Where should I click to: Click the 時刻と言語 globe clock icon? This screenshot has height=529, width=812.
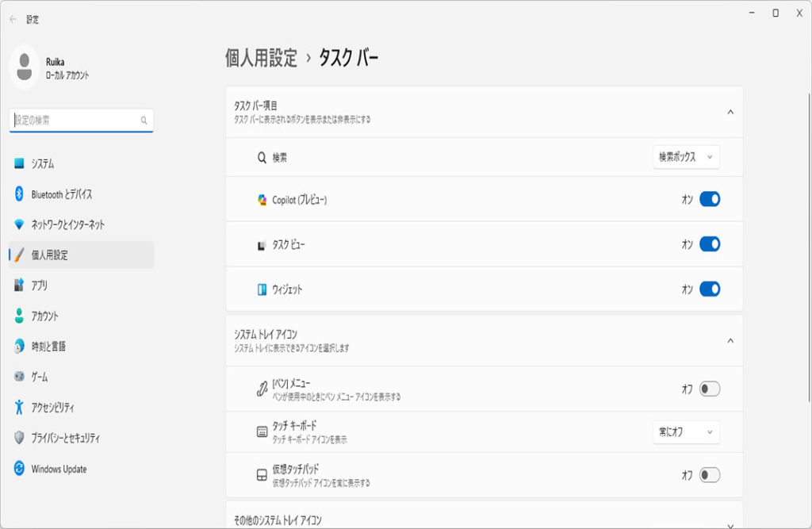19,347
